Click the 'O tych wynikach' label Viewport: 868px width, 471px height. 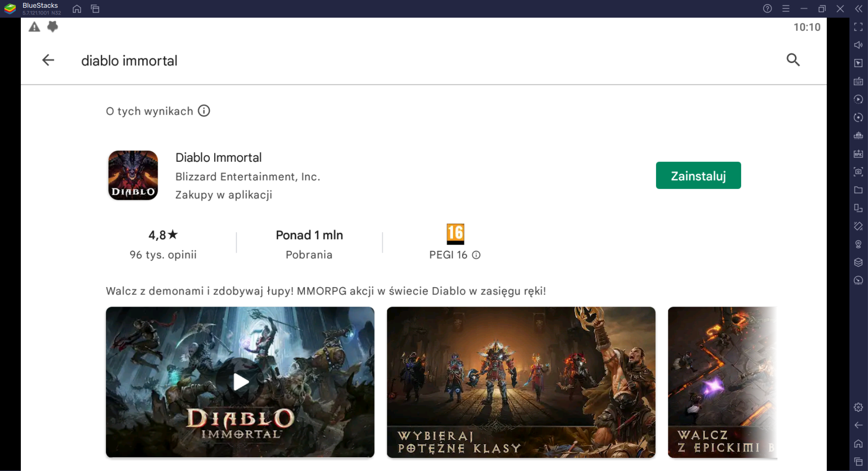(x=149, y=111)
